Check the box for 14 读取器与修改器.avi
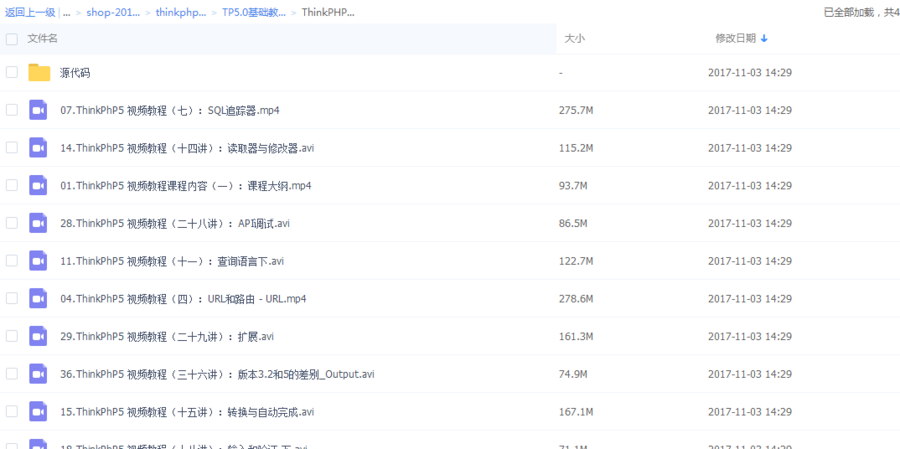 pyautogui.click(x=11, y=148)
